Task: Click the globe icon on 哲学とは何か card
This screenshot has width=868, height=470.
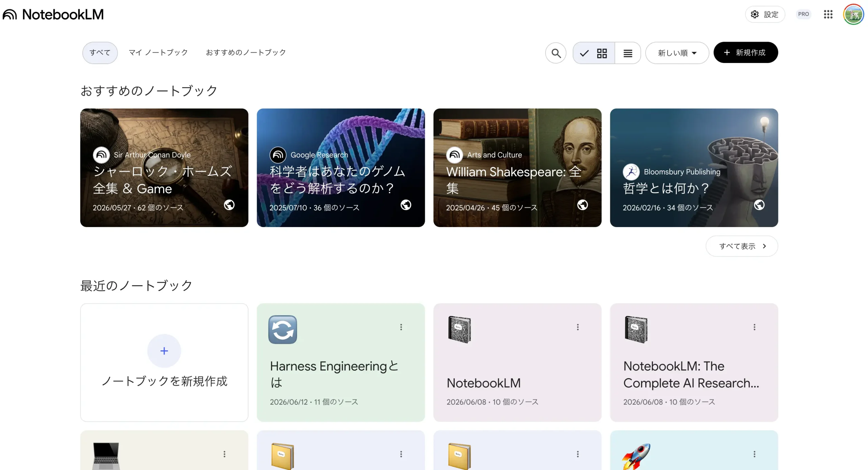Action: (x=759, y=205)
